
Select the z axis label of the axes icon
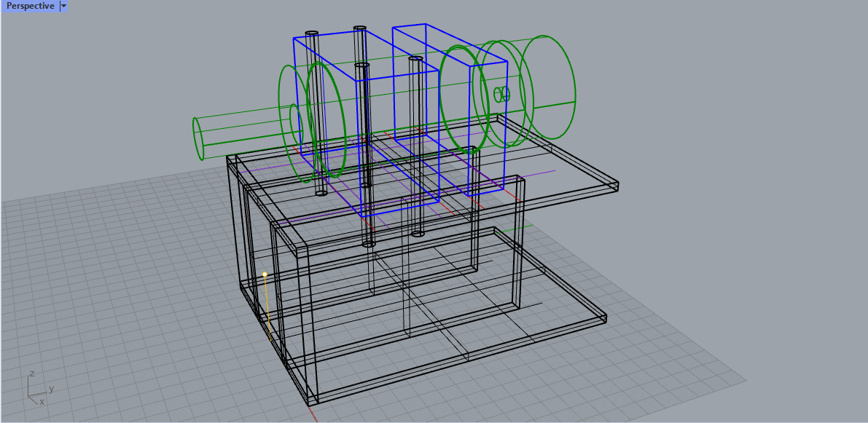[31, 373]
